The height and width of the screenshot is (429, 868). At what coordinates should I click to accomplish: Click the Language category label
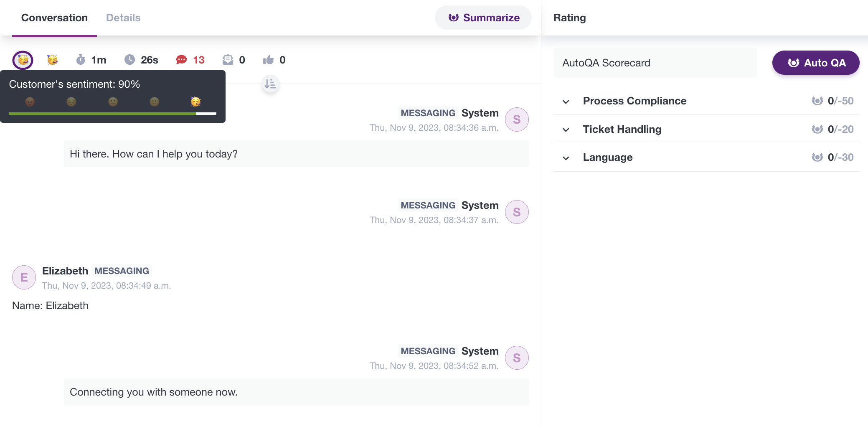(608, 157)
